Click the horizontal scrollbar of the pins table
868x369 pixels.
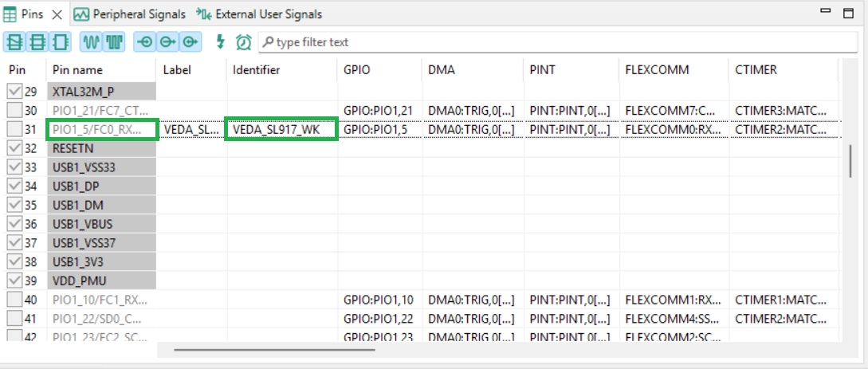[274, 349]
